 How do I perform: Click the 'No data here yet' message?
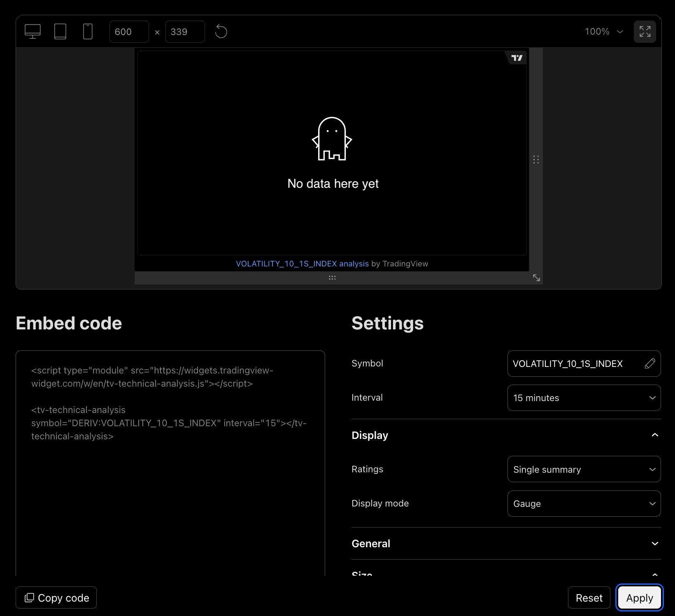click(333, 184)
